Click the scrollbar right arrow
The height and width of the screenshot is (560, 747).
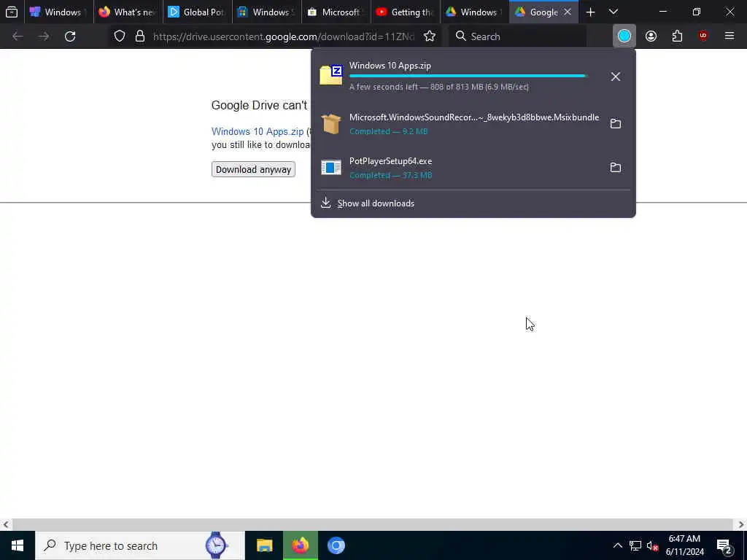tap(741, 524)
